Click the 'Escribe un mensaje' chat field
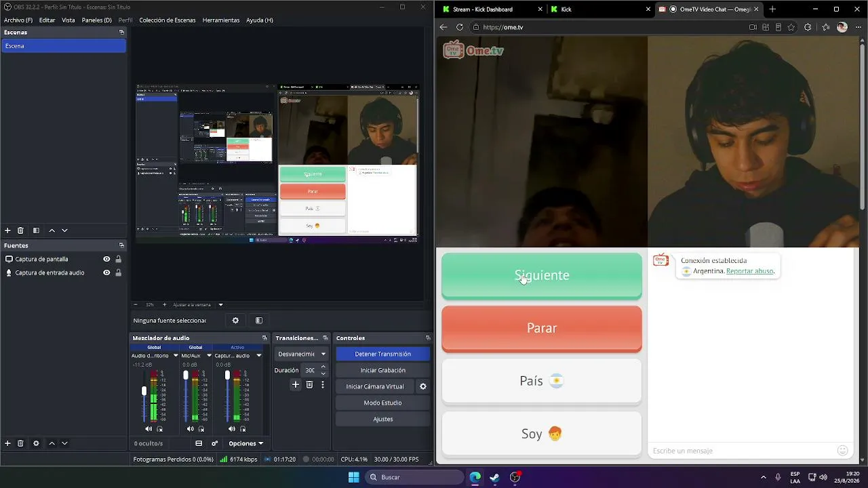Viewport: 868px width, 488px height. (x=743, y=451)
